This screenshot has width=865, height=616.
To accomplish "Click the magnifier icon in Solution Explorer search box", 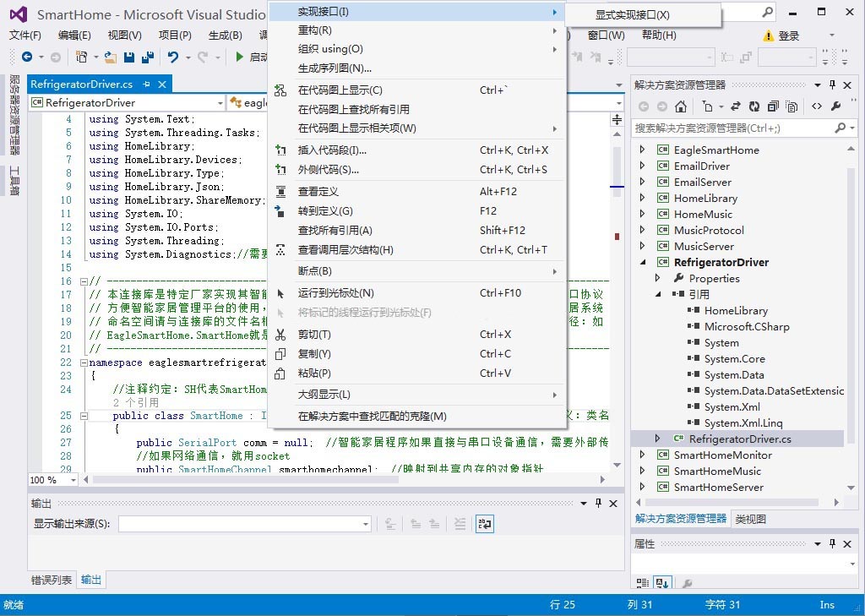I will 841,128.
